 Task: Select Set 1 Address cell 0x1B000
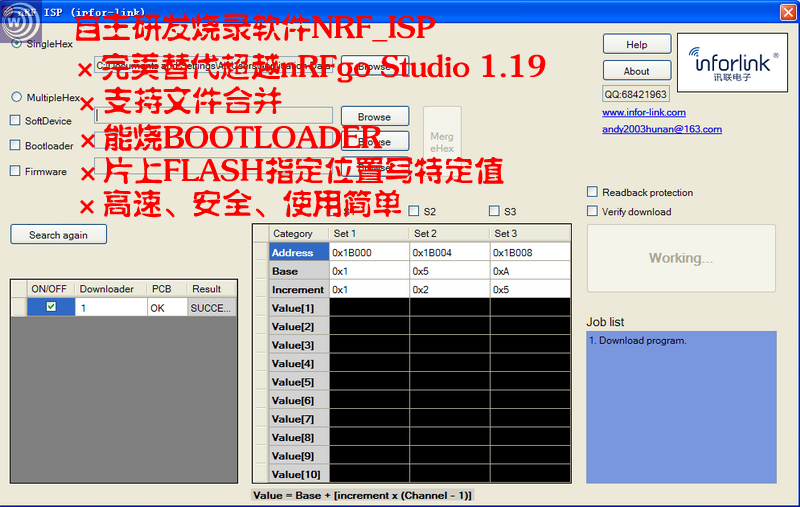pyautogui.click(x=369, y=252)
